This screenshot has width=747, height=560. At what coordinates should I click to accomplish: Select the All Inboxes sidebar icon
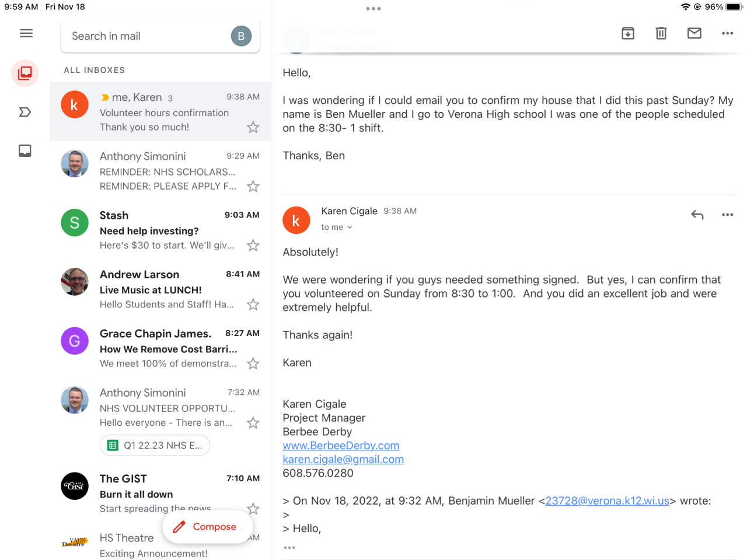pos(25,73)
